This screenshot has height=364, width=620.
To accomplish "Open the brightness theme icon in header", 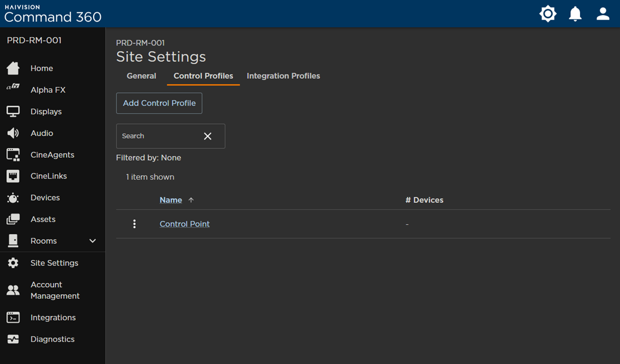I will click(x=548, y=14).
